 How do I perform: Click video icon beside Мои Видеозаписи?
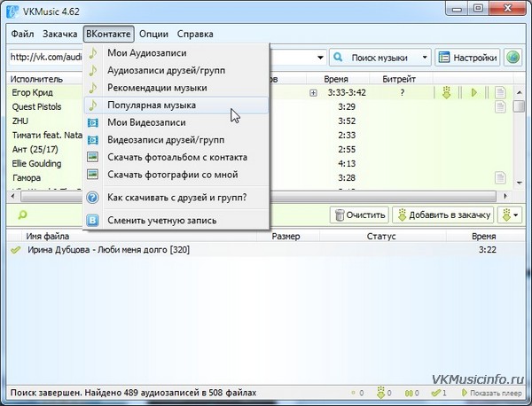tap(92, 122)
